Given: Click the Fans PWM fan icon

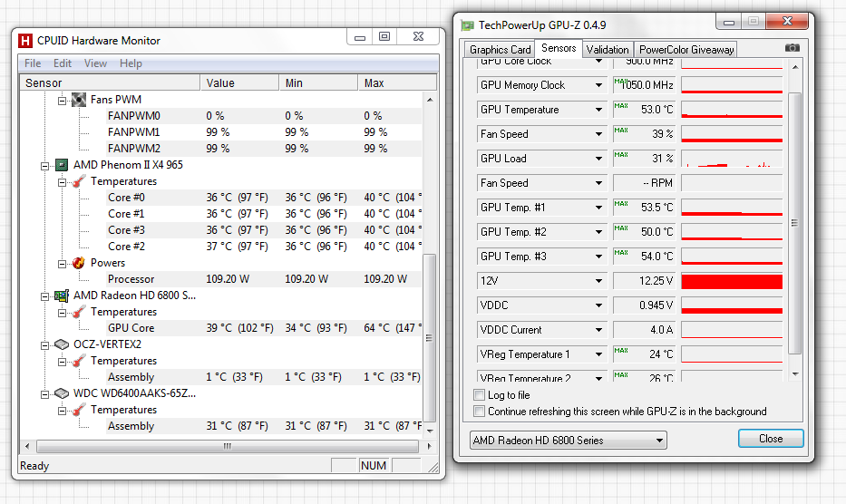Looking at the screenshot, I should (x=79, y=100).
